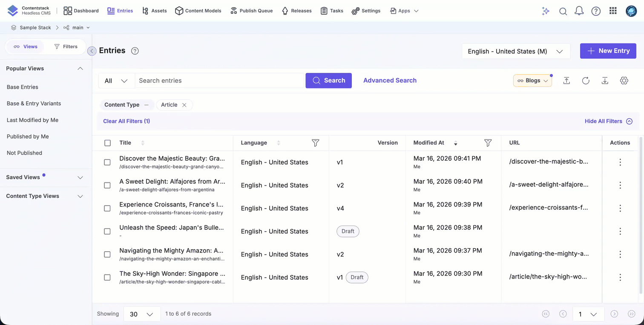644x325 pixels.
Task: Click the help question mark icon in header
Action: pos(596,11)
